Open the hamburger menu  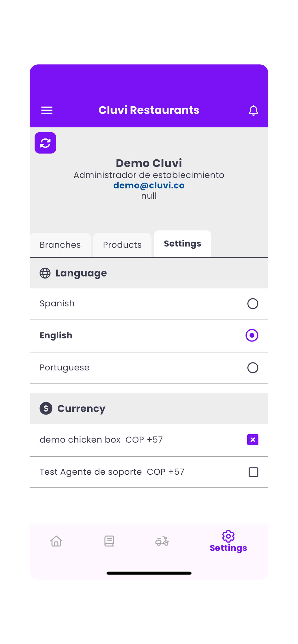(x=47, y=110)
